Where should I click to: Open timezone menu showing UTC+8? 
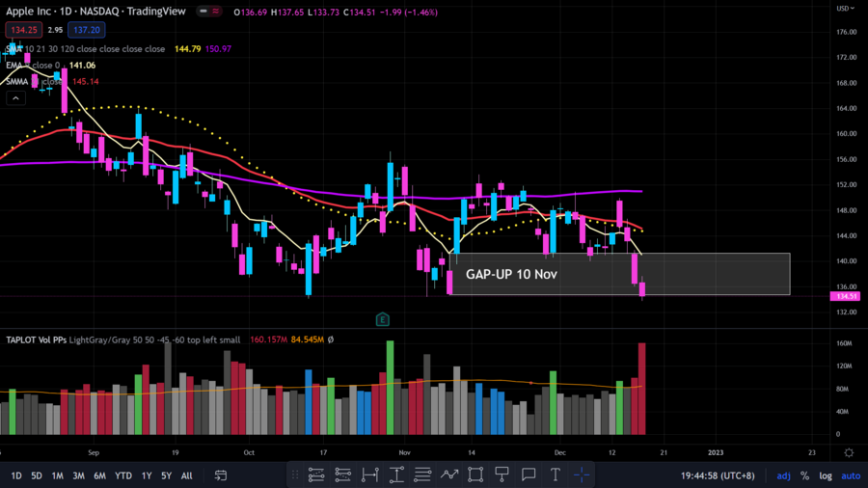pos(718,475)
